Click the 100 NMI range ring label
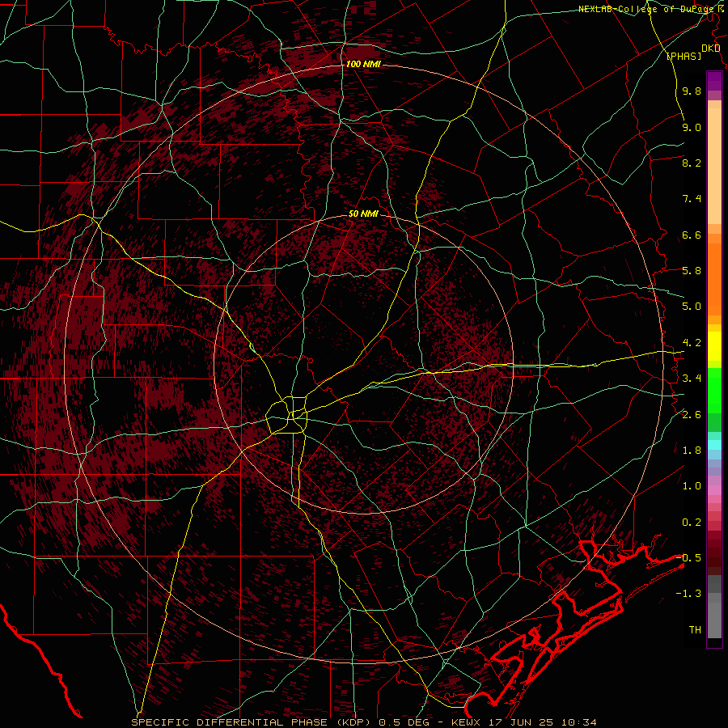 [363, 64]
